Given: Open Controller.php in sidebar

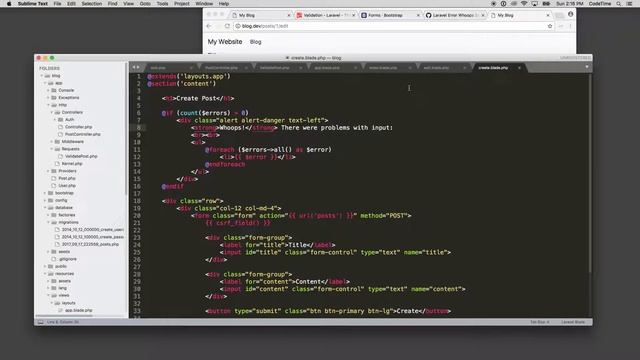Looking at the screenshot, I should pos(78,127).
